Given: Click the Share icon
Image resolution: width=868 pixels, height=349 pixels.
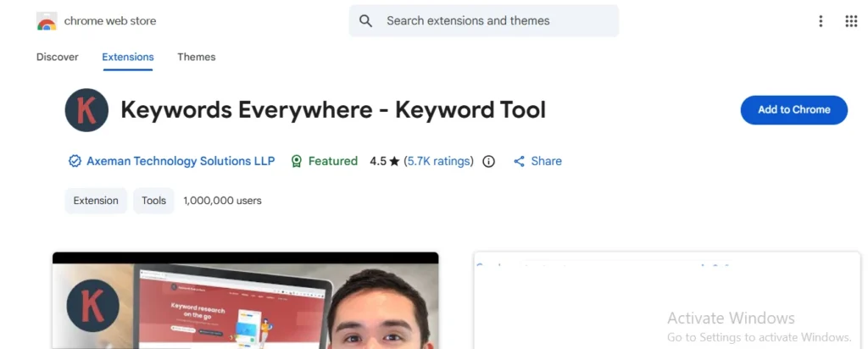Looking at the screenshot, I should click(x=519, y=161).
